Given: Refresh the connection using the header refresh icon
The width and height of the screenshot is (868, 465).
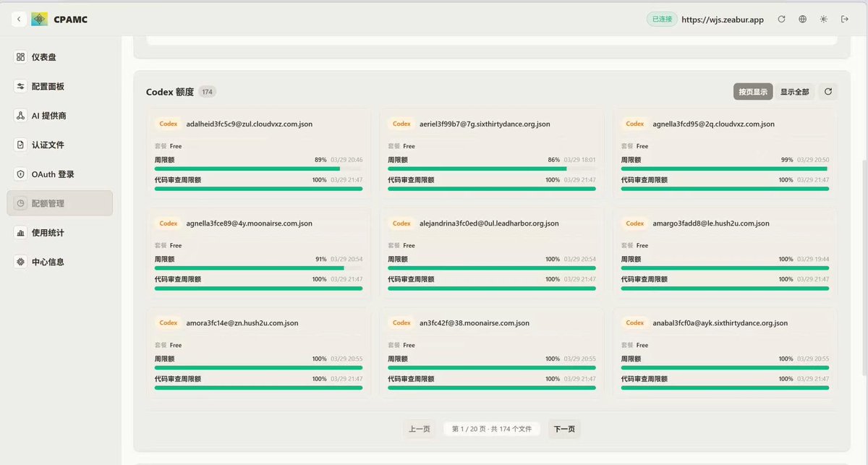Looking at the screenshot, I should [781, 20].
